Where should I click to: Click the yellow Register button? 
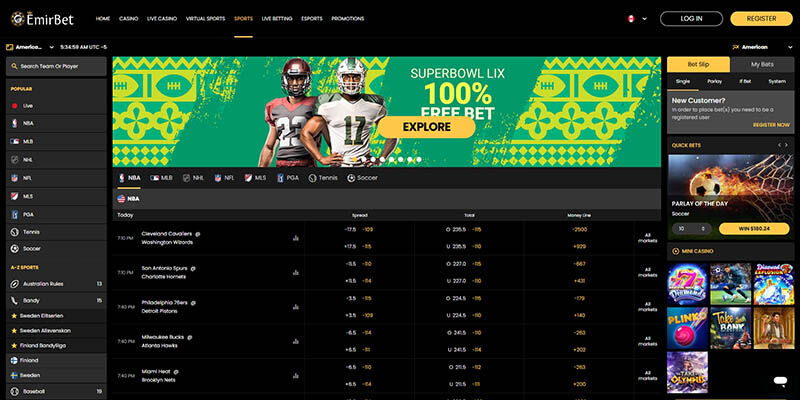[761, 18]
